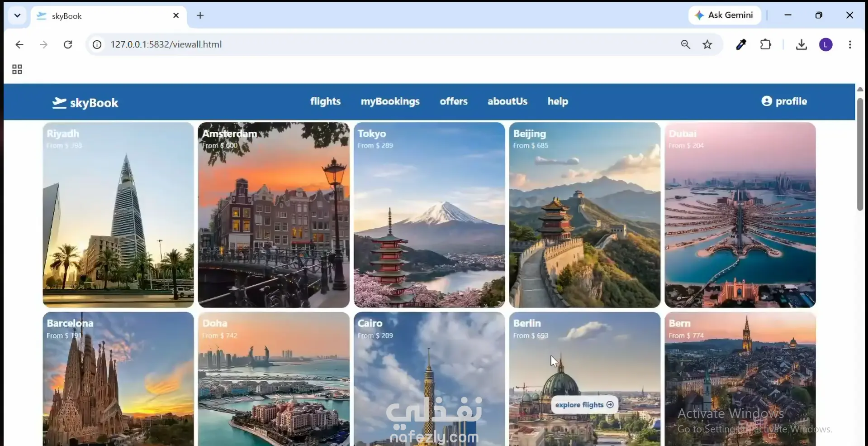Click the scrollbar up arrow
This screenshot has width=868, height=446.
[x=860, y=89]
